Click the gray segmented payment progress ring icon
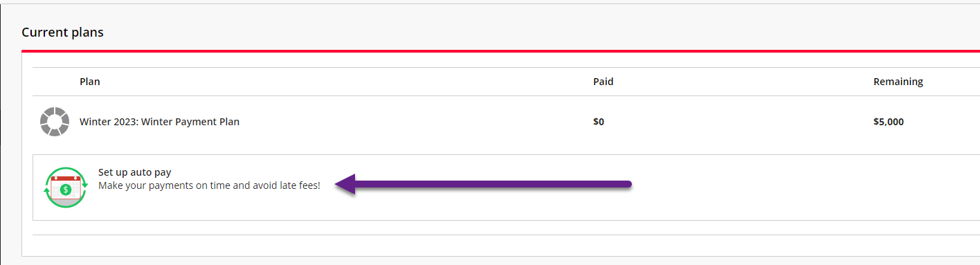 click(x=54, y=122)
